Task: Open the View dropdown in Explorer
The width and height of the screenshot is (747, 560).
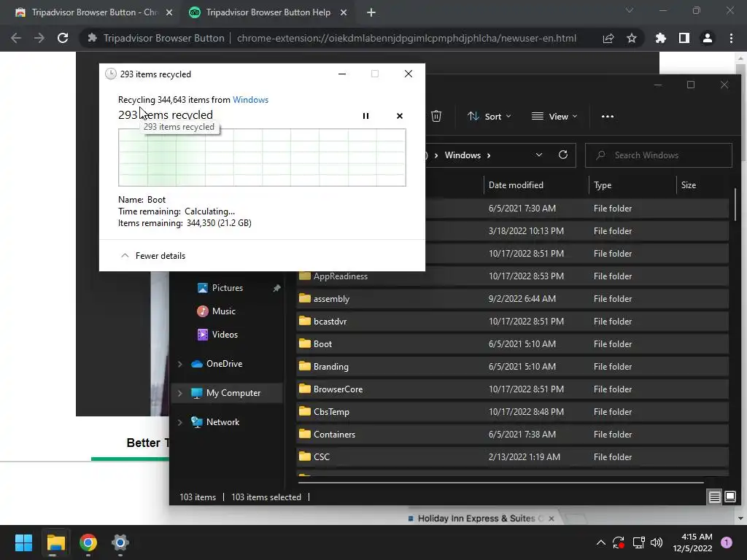Action: [x=554, y=116]
